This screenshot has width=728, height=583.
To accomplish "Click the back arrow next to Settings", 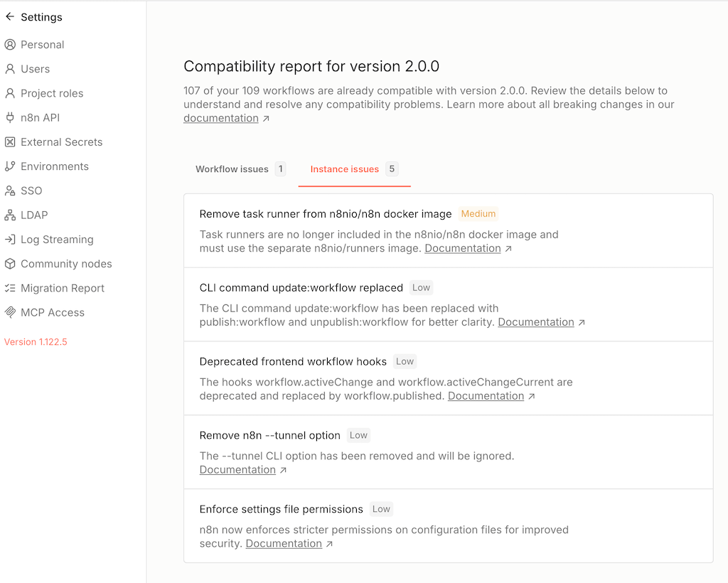I will [10, 17].
